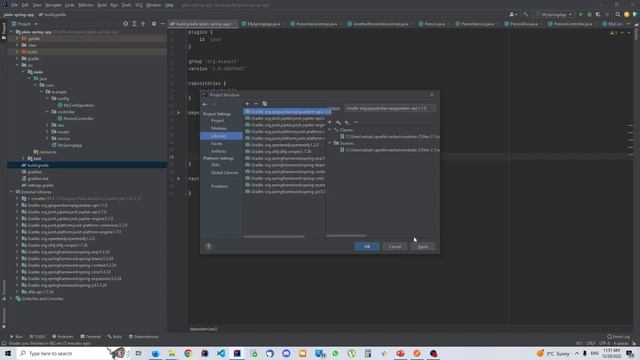Go back using Project Structure back arrow
The image size is (640, 360).
click(x=205, y=104)
